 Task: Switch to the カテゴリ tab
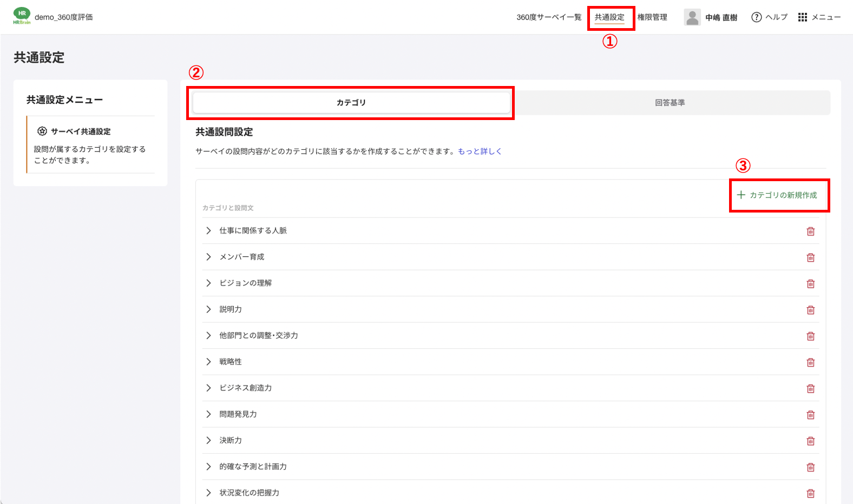click(x=351, y=102)
